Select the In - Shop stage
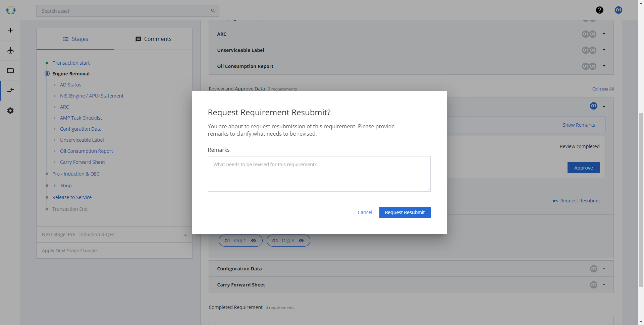This screenshot has width=644, height=325. 62,186
